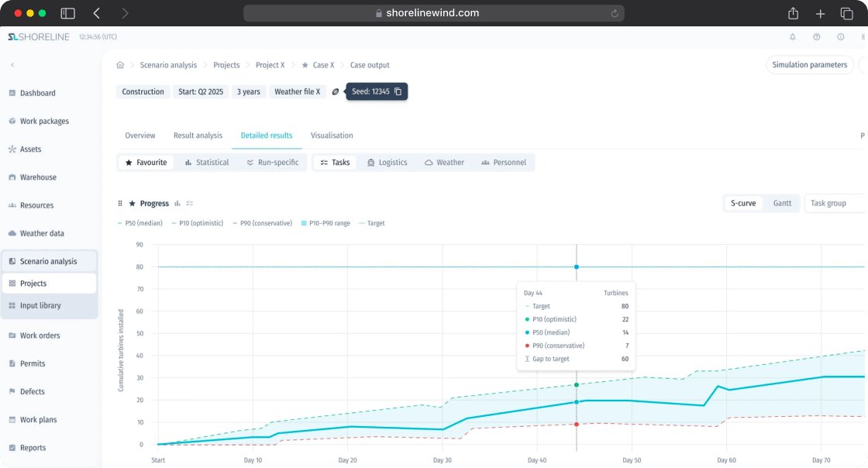Screen dimensions: 868x468
Task: Select Projects in the sidebar
Action: 50,284
